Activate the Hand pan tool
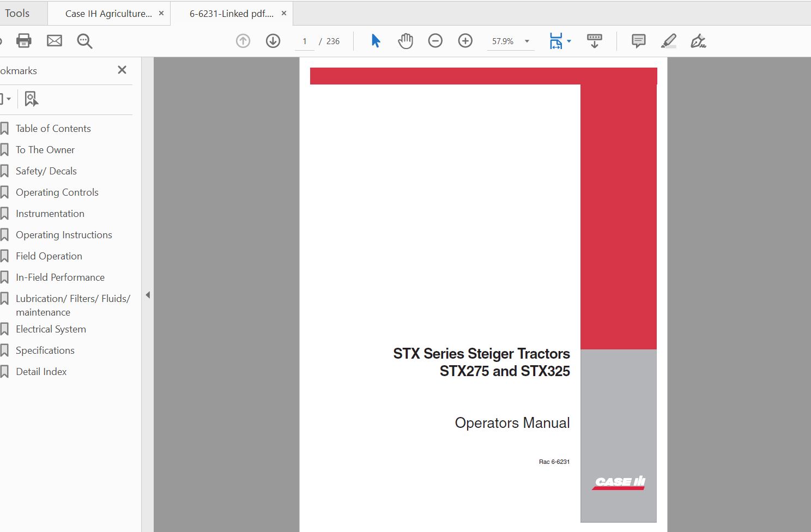Screen dimensions: 811x532 coord(405,41)
